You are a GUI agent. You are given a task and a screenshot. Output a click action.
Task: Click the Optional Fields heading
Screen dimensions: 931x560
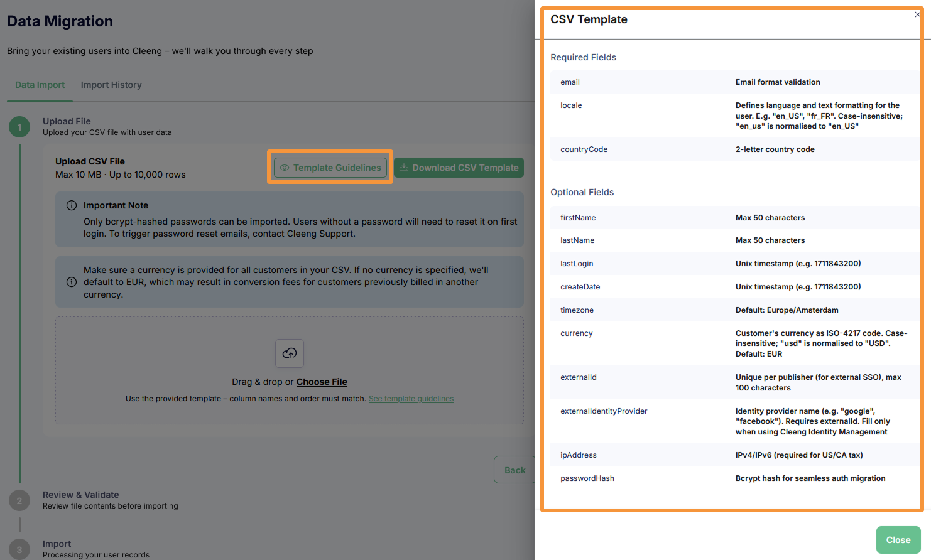(582, 192)
